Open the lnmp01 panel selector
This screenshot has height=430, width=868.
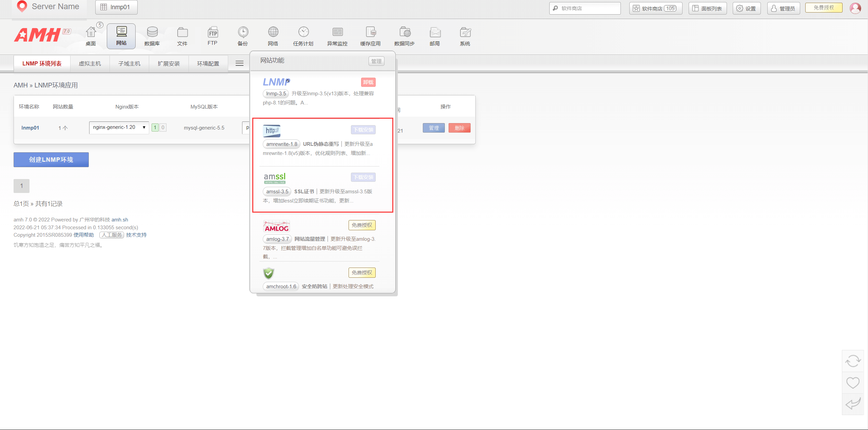[116, 7]
